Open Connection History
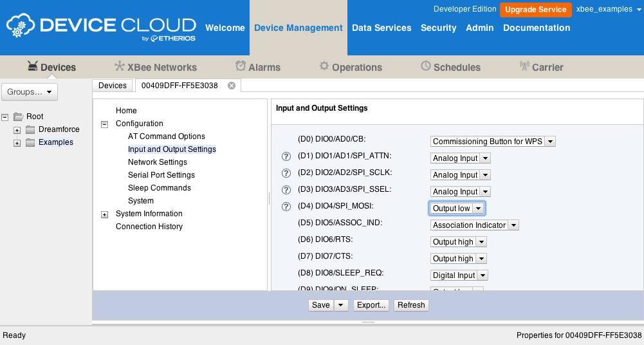Image resolution: width=644 pixels, height=345 pixels. coord(149,227)
